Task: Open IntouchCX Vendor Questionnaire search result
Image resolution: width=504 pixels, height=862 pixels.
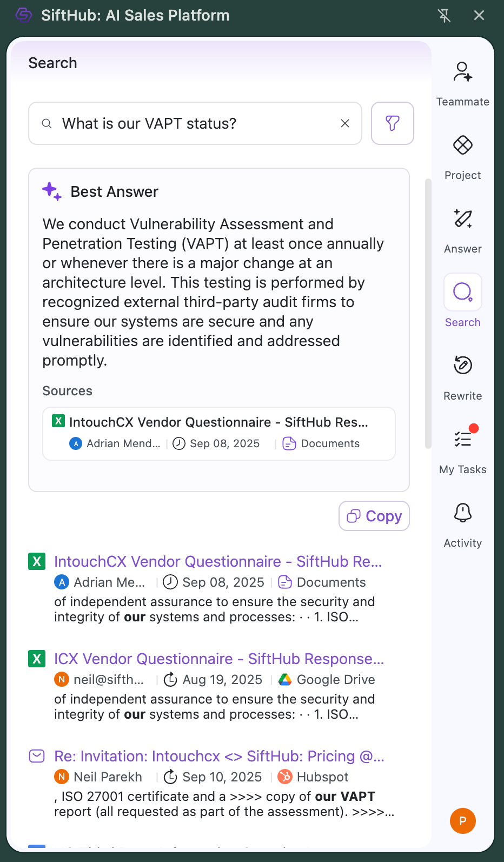Action: [218, 561]
